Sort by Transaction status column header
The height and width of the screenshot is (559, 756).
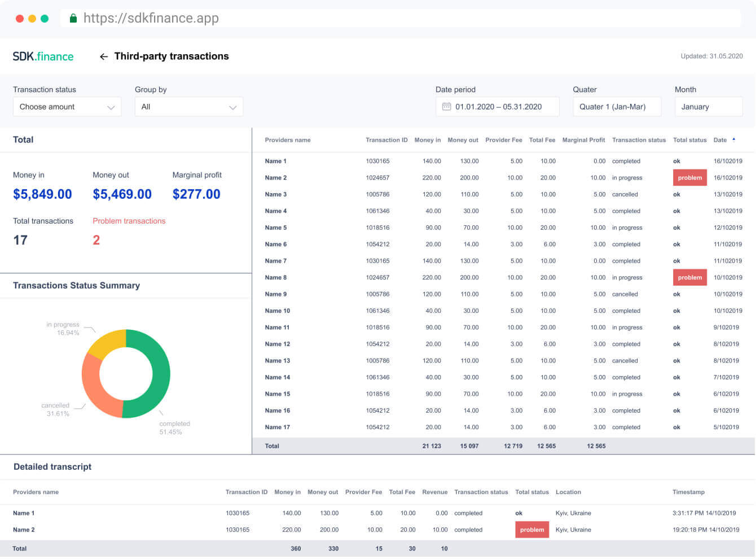tap(639, 140)
